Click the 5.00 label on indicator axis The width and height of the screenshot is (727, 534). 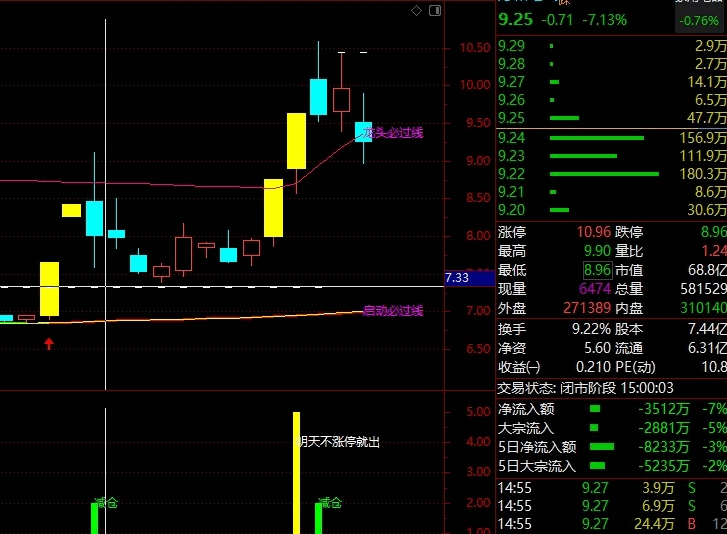point(478,412)
